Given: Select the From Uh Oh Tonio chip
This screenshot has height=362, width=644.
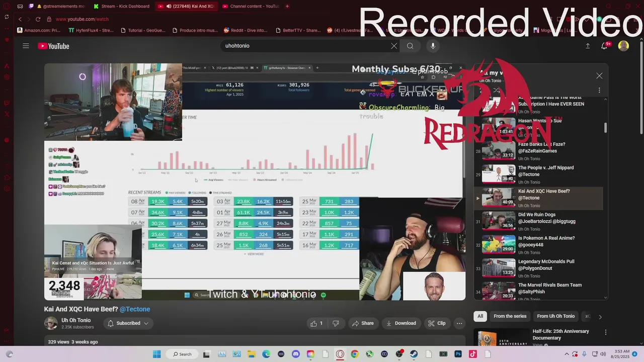Looking at the screenshot, I should click(x=555, y=316).
